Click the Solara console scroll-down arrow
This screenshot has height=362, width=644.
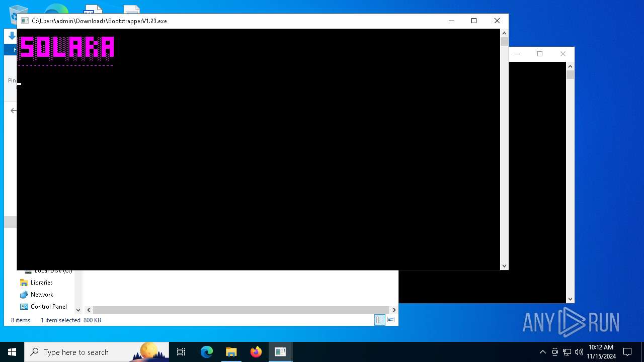tap(505, 265)
